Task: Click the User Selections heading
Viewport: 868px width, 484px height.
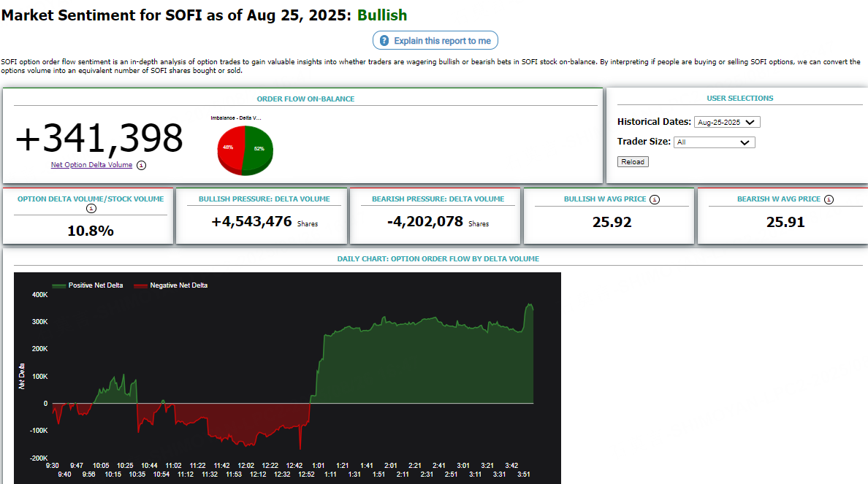Action: (740, 99)
